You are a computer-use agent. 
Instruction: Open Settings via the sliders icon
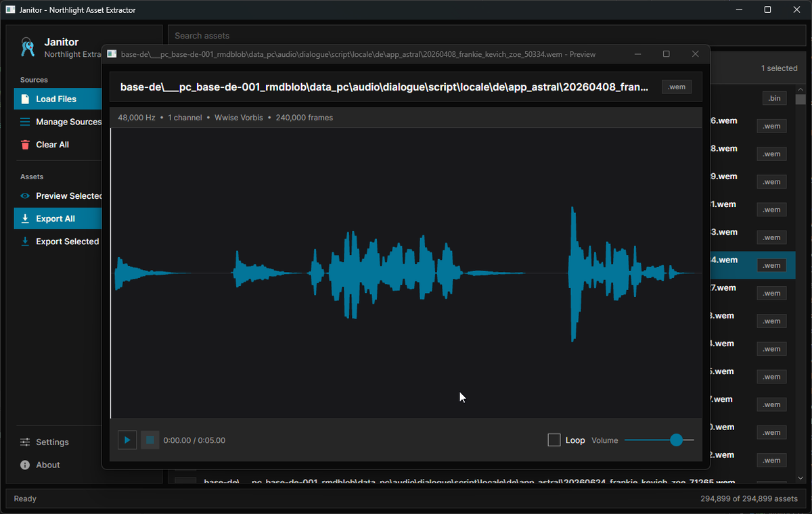coord(25,442)
